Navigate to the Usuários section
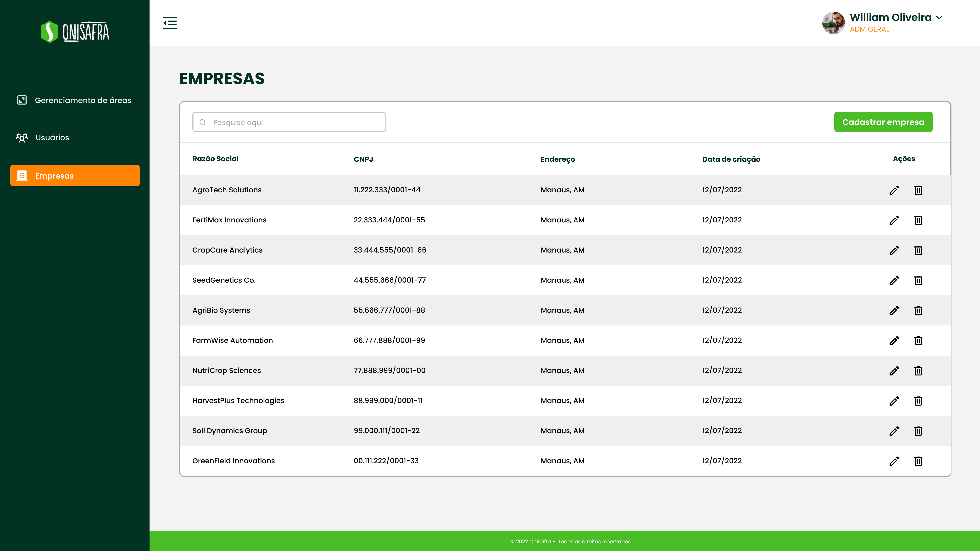 (x=52, y=138)
